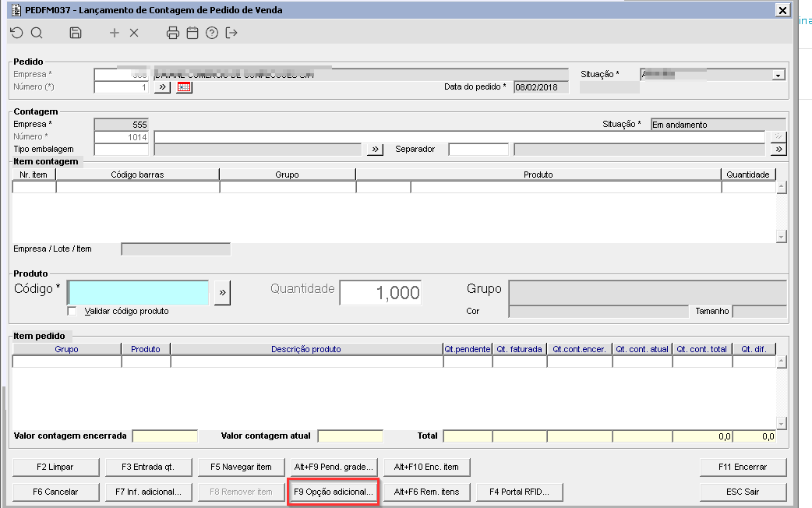Image resolution: width=812 pixels, height=508 pixels.
Task: Click the small greyed button above the Separador » button
Action: pos(778,136)
